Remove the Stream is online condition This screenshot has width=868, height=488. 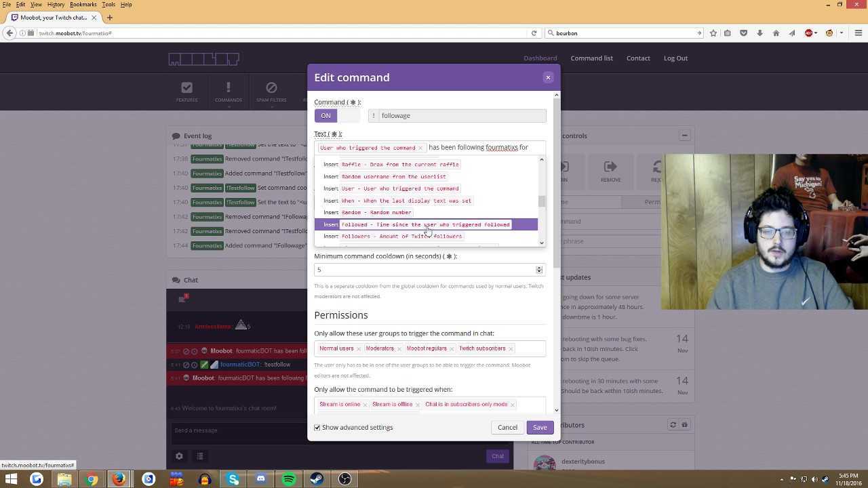[365, 405]
